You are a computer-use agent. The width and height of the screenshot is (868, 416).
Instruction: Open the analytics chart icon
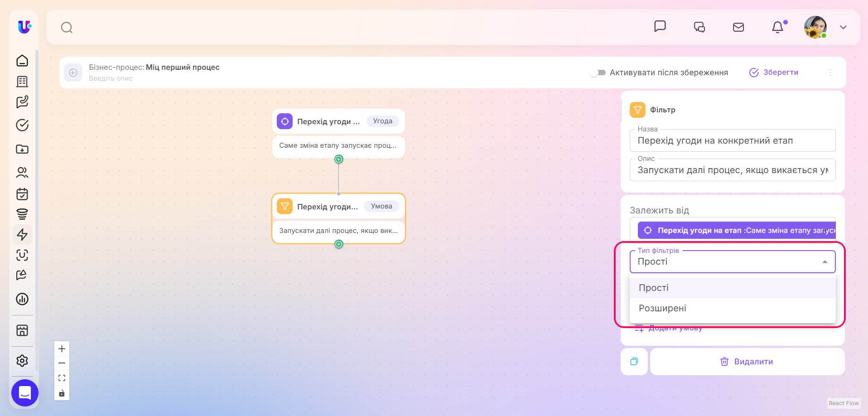coord(22,299)
